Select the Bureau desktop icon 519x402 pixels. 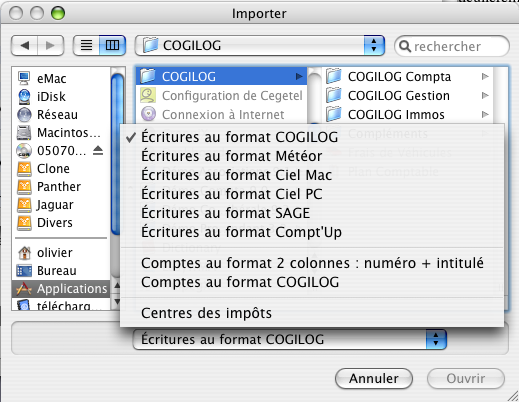click(24, 271)
